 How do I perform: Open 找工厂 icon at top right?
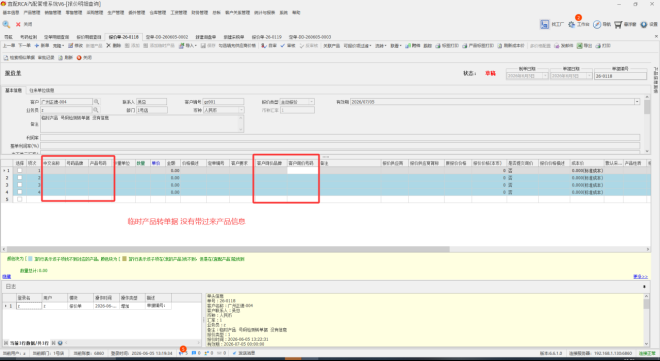coord(545,24)
